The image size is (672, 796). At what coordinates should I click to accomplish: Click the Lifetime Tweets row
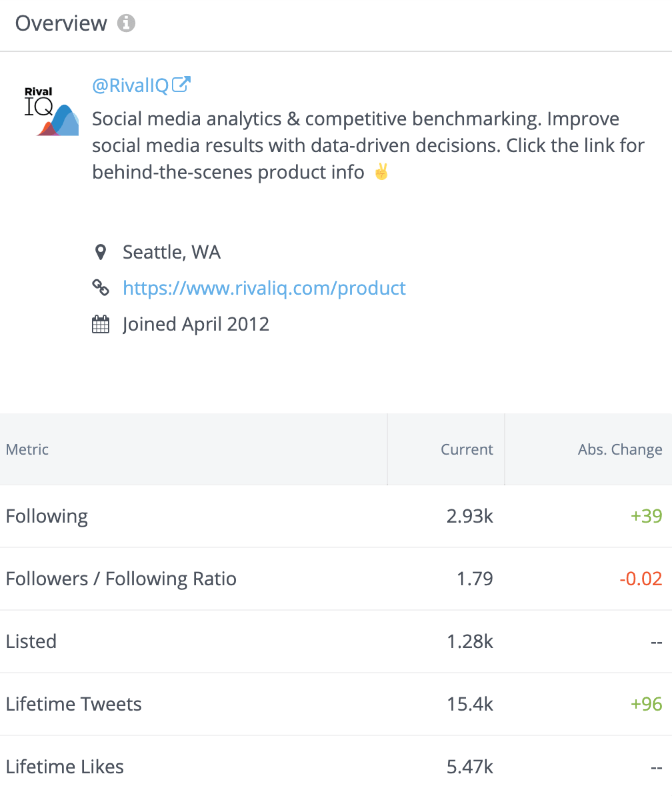74,704
